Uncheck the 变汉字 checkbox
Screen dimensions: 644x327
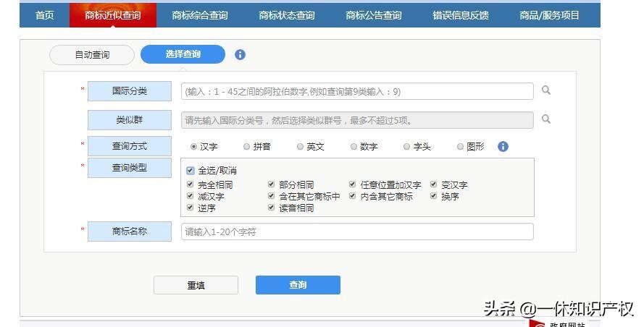coord(433,184)
